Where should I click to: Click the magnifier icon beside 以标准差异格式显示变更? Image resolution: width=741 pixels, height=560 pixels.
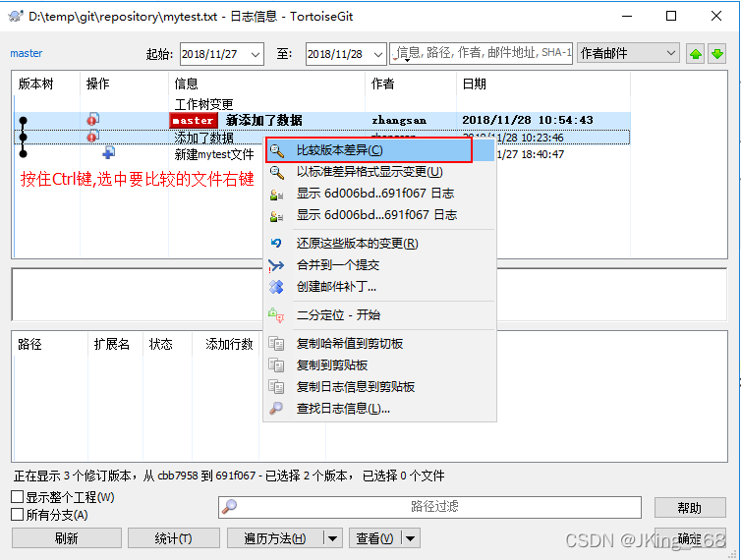[x=277, y=172]
